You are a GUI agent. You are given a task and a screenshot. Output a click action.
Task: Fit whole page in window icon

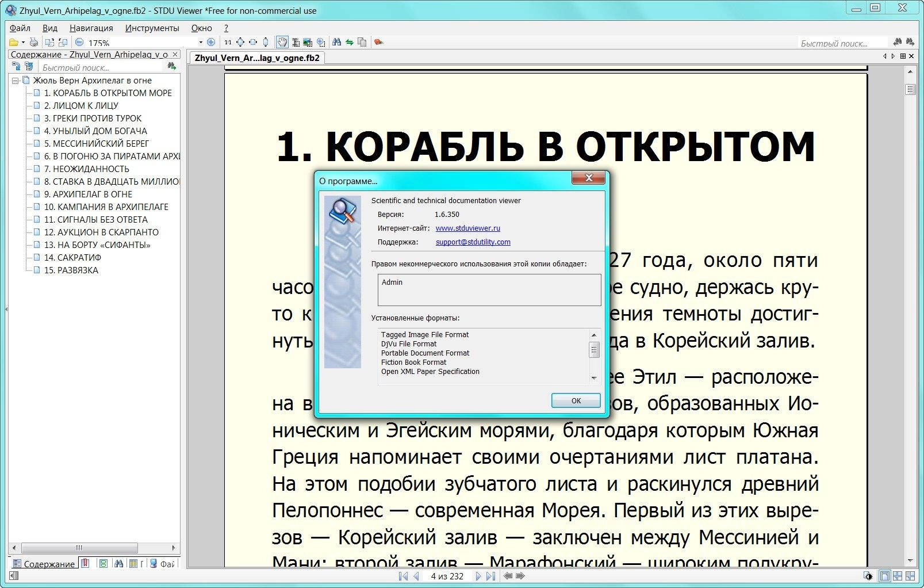coord(240,42)
